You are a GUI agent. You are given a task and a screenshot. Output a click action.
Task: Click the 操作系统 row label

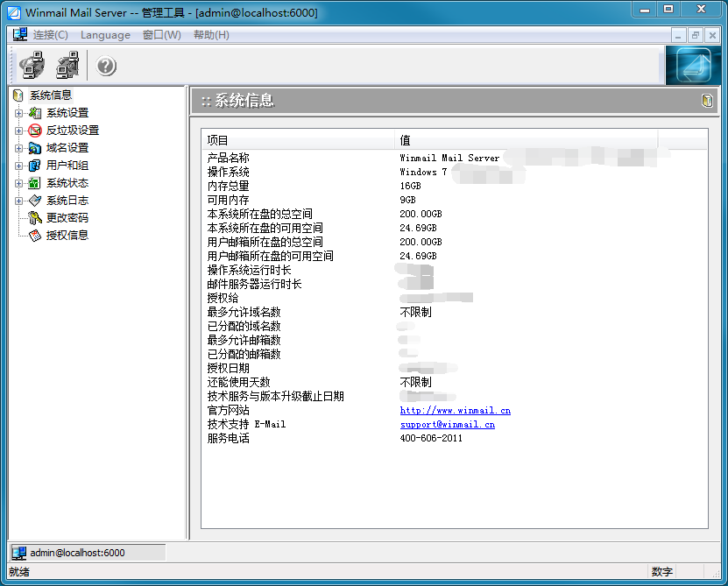coord(228,172)
